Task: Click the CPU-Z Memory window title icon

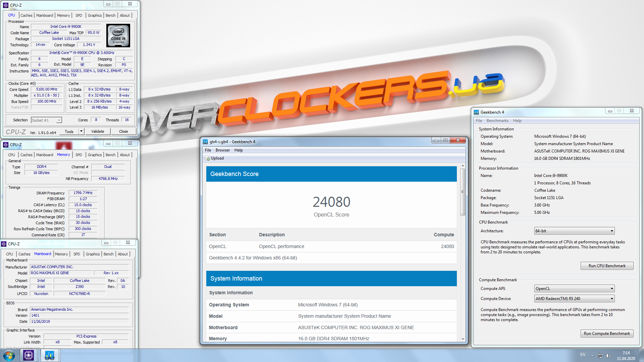Action: pyautogui.click(x=6, y=144)
